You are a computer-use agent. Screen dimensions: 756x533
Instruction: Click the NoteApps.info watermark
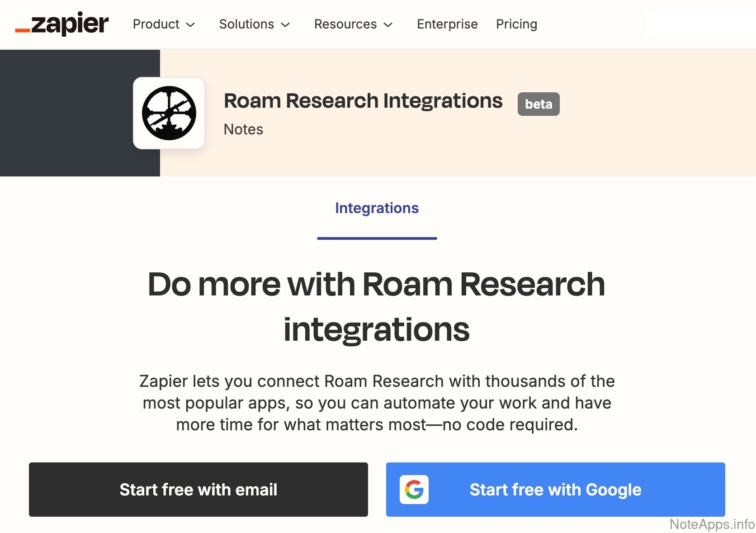tap(712, 524)
